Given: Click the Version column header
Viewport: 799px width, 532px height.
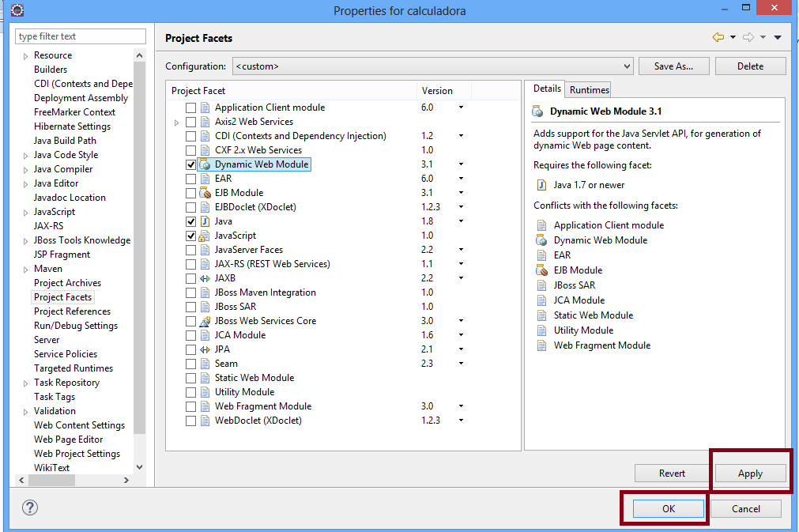Looking at the screenshot, I should pyautogui.click(x=444, y=91).
